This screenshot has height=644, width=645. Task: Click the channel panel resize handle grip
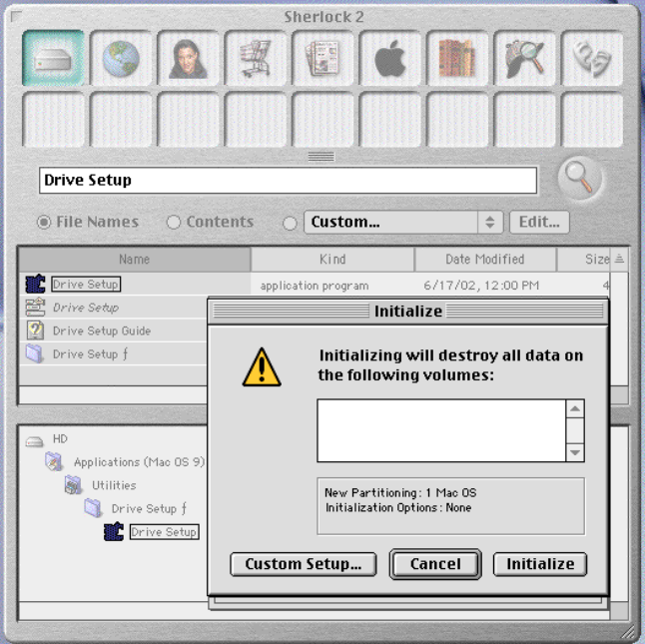click(322, 157)
